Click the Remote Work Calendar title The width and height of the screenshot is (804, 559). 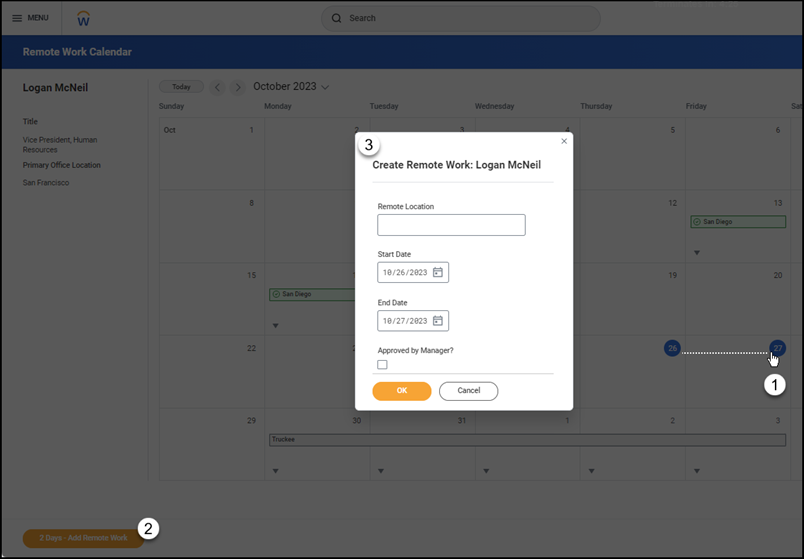pos(77,52)
